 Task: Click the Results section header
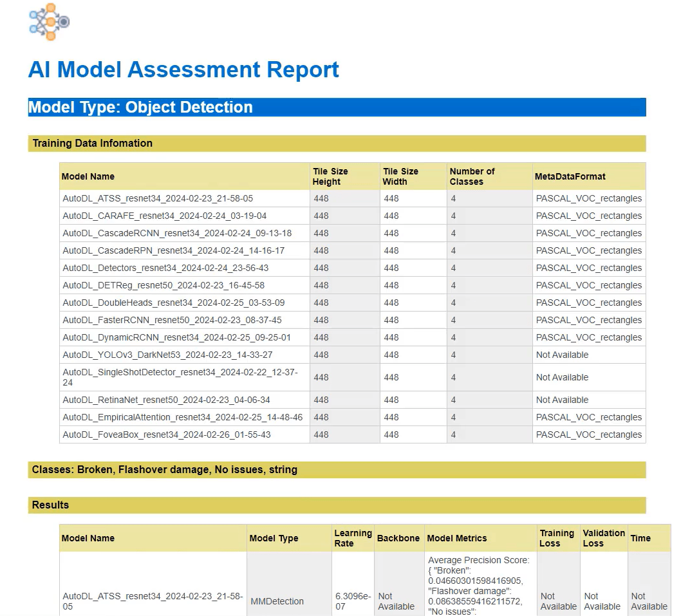(50, 505)
